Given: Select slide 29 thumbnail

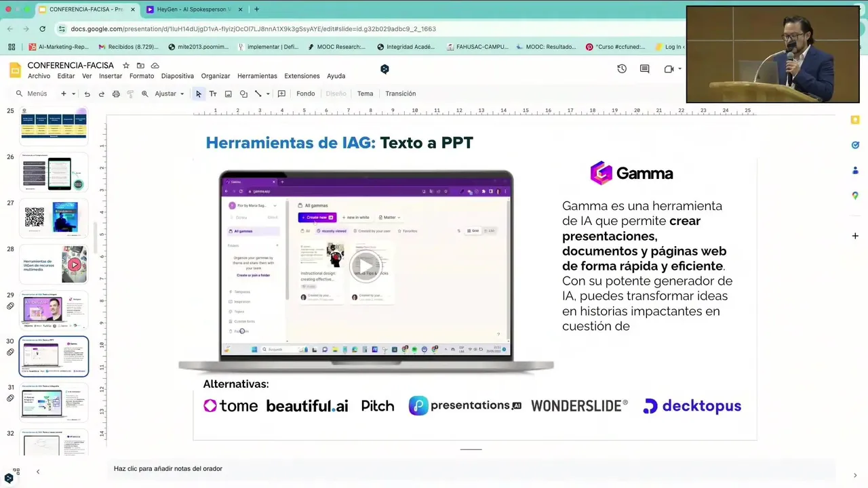Looking at the screenshot, I should point(54,310).
